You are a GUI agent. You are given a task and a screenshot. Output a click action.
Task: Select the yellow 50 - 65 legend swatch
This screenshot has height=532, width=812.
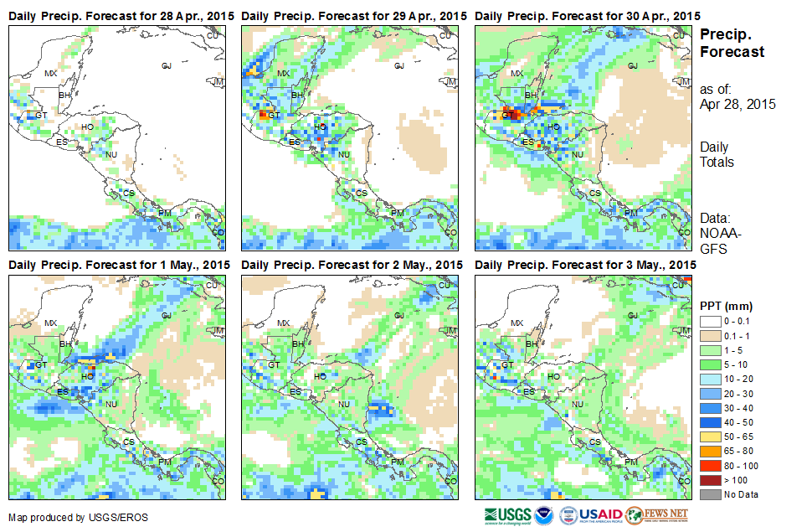pyautogui.click(x=711, y=437)
